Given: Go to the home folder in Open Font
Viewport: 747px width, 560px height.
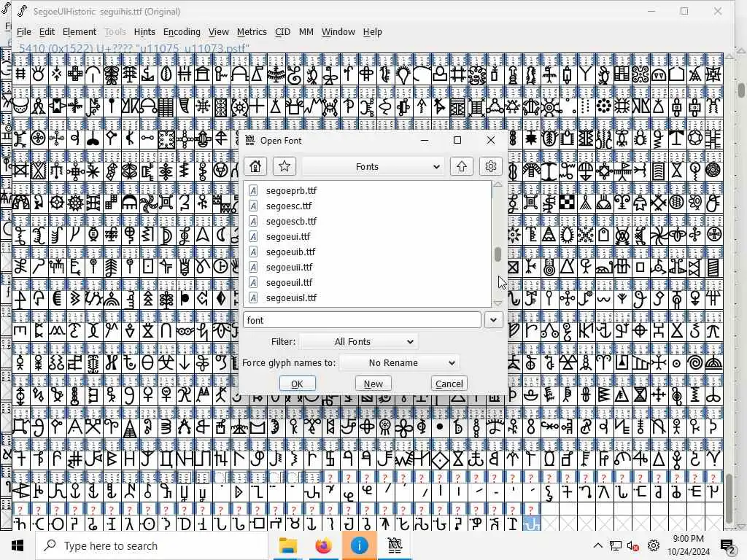Looking at the screenshot, I should click(x=255, y=166).
